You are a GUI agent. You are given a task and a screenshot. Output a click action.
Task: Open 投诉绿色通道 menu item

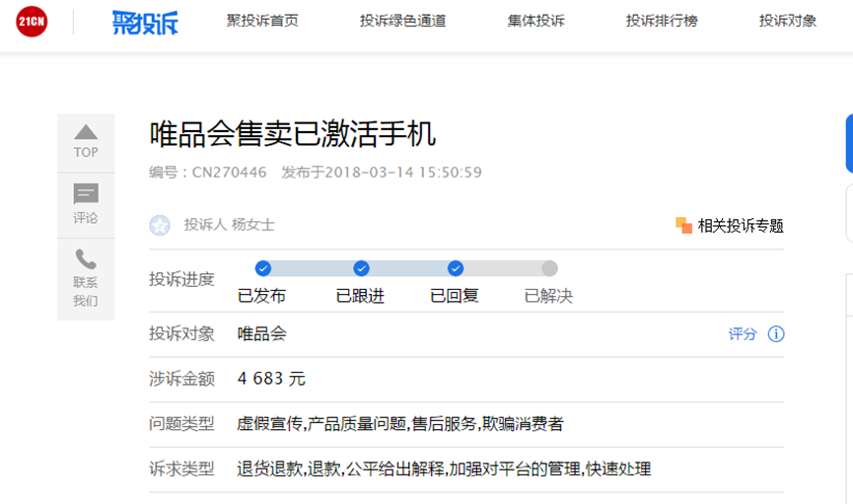click(402, 22)
